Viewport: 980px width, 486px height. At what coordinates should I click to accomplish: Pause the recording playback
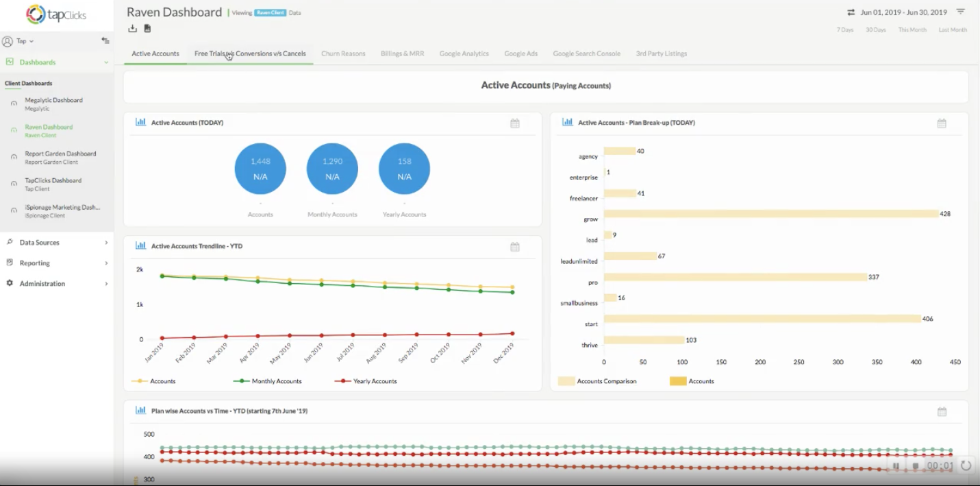pyautogui.click(x=896, y=466)
